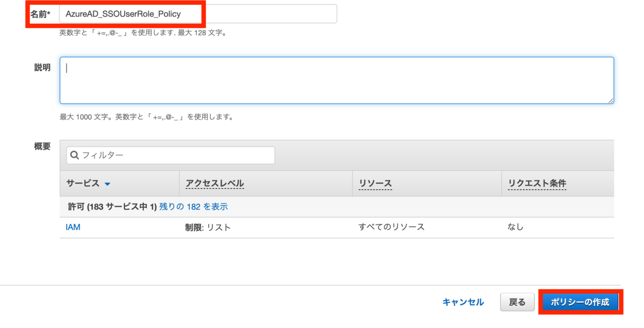This screenshot has height=328, width=644.
Task: Click the 名前 policy name input field
Action: (x=198, y=14)
